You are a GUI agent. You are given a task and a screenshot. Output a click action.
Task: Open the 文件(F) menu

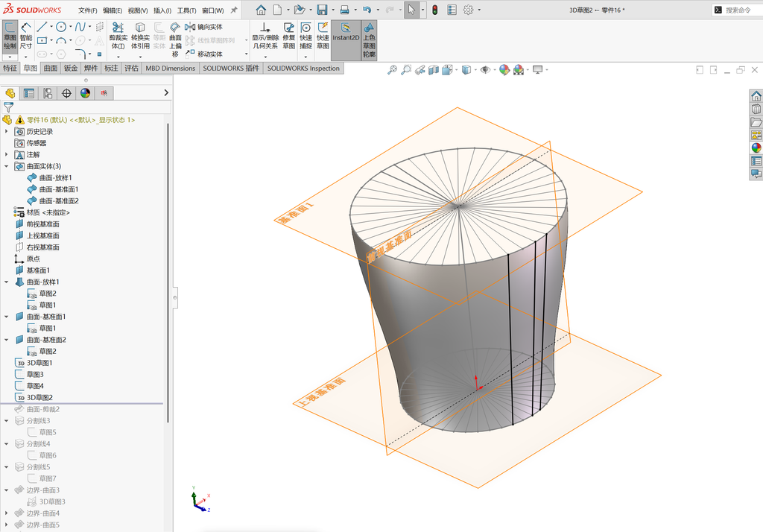tap(88, 10)
